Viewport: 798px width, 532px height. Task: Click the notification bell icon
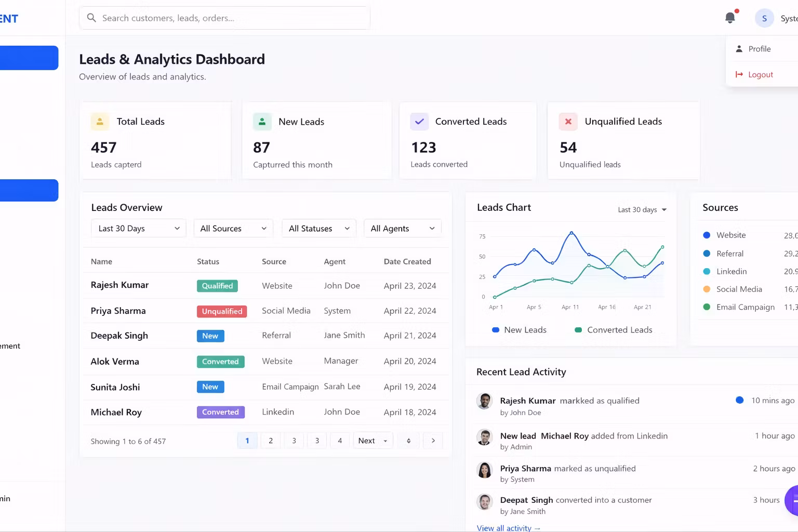(730, 18)
